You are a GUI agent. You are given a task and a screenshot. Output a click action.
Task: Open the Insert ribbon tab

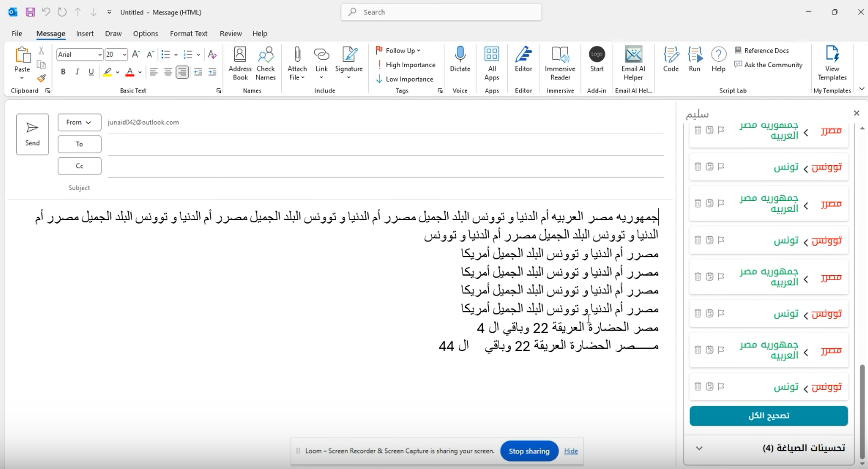click(x=85, y=33)
